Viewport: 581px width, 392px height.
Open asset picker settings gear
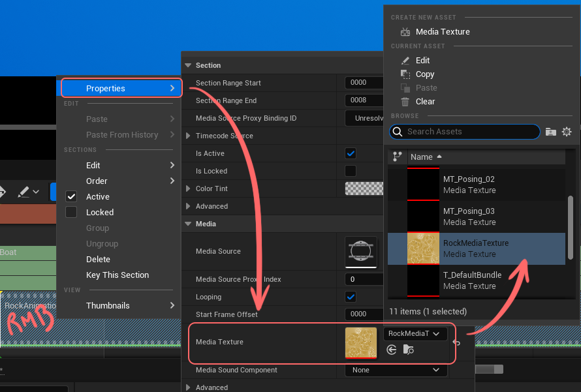click(x=567, y=132)
